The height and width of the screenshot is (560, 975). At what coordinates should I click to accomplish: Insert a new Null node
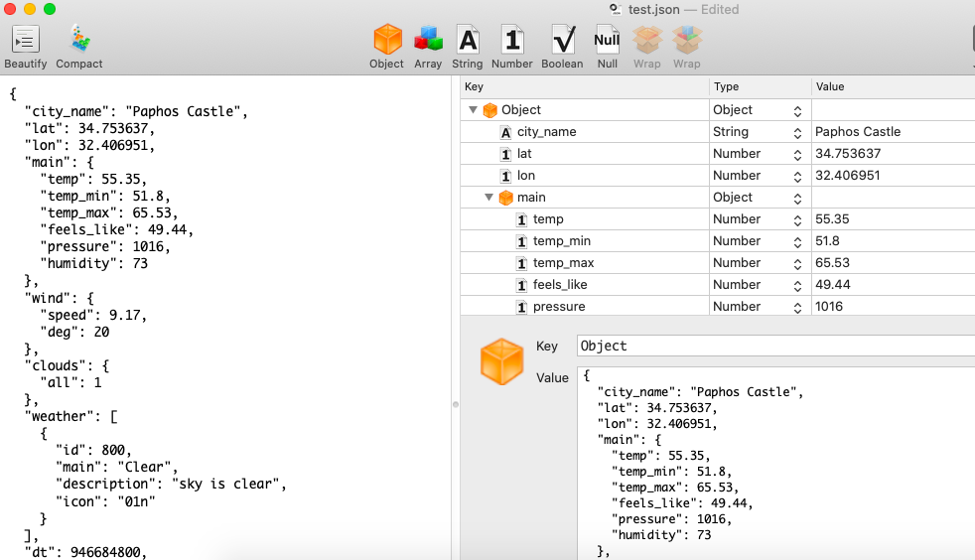pyautogui.click(x=607, y=40)
